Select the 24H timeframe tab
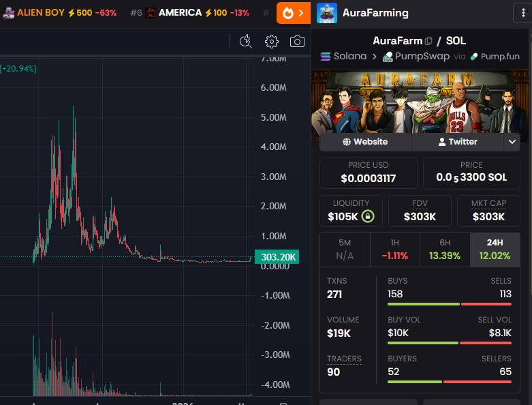This screenshot has height=405, width=532. [495, 250]
